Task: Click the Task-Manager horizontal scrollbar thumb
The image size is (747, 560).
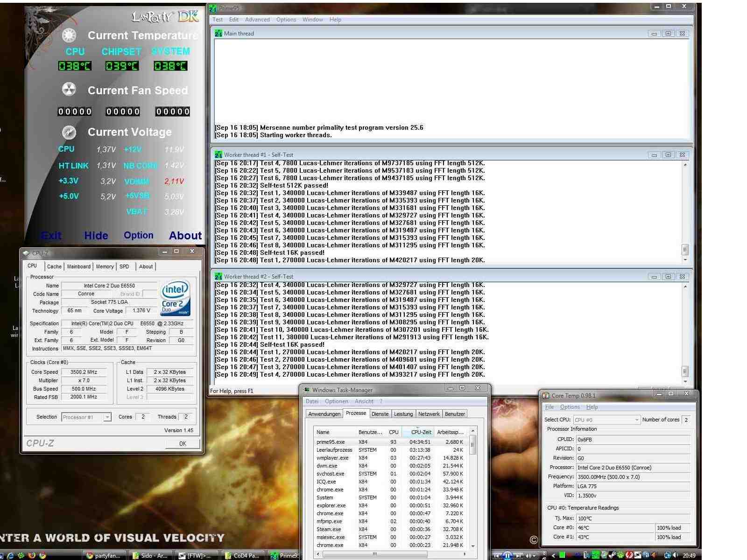Action: click(375, 554)
